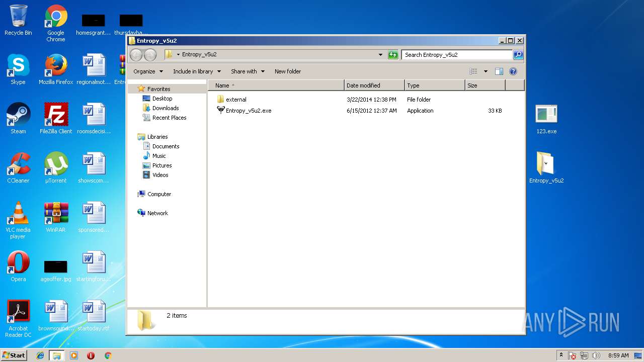The width and height of the screenshot is (644, 362).
Task: Sort files by the Type column
Action: click(435, 85)
